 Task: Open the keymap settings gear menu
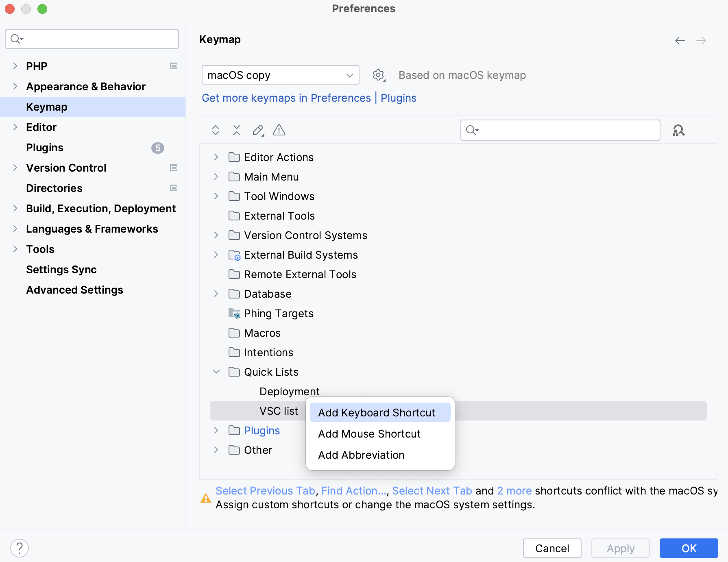[378, 75]
